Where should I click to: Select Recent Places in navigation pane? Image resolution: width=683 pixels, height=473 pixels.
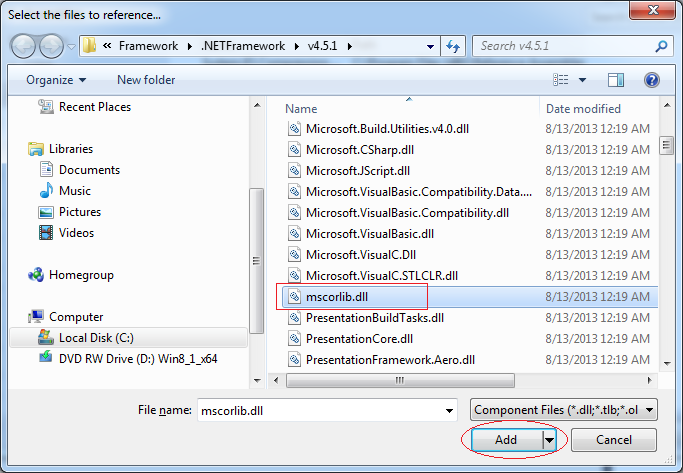point(85,107)
